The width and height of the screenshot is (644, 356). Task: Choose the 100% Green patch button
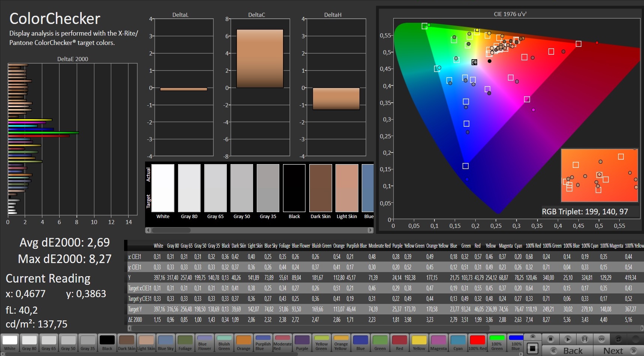coord(497,343)
